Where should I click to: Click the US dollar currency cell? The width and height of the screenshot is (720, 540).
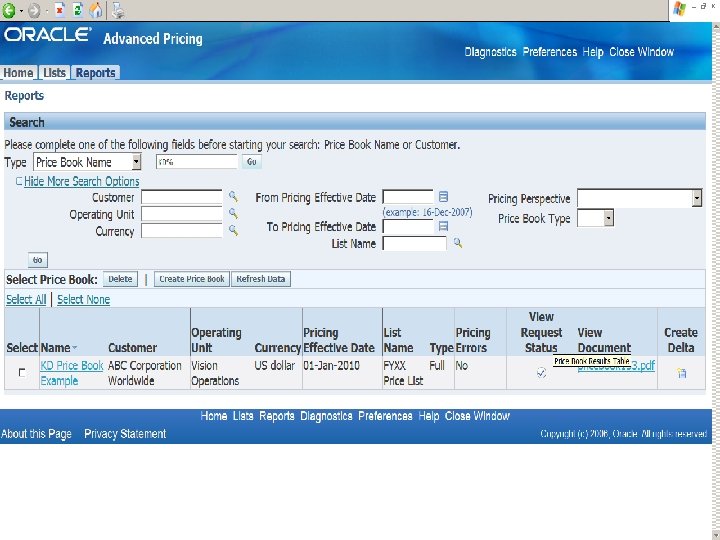point(275,366)
